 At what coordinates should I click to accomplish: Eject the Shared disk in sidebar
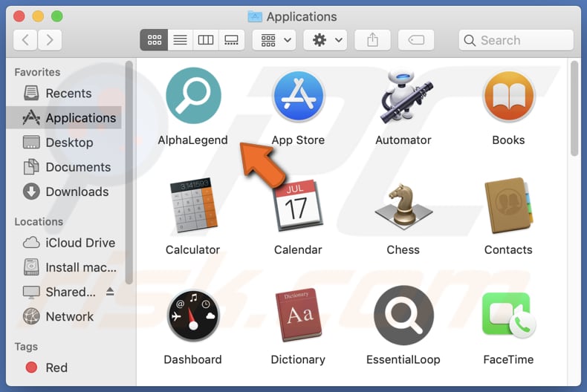(x=111, y=293)
